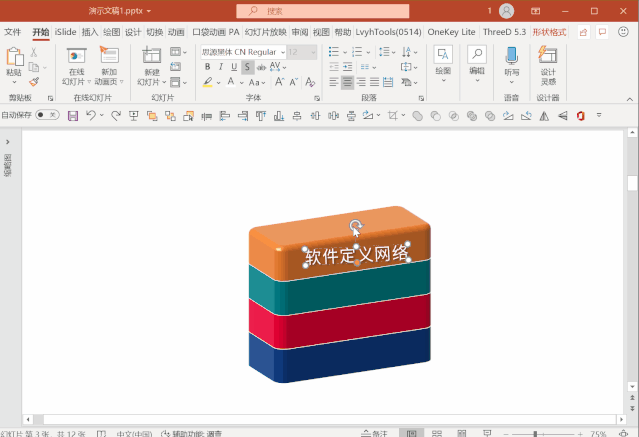Click the Accessibility (辅助功能) checker icon in status bar
The image size is (639, 437).
pyautogui.click(x=165, y=433)
